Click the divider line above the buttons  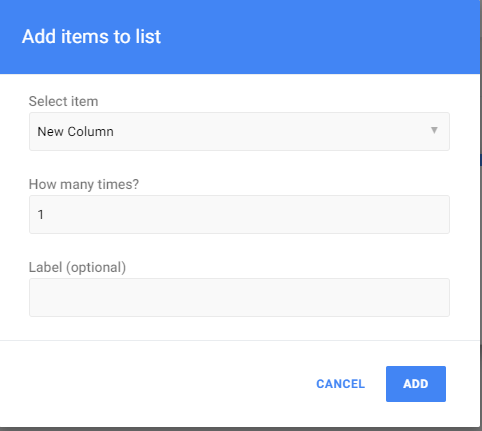coord(240,340)
